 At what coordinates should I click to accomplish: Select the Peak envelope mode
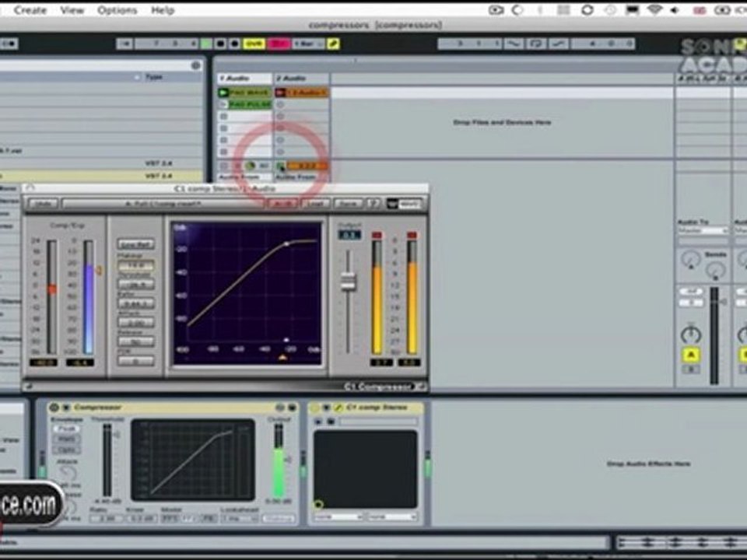coord(67,429)
